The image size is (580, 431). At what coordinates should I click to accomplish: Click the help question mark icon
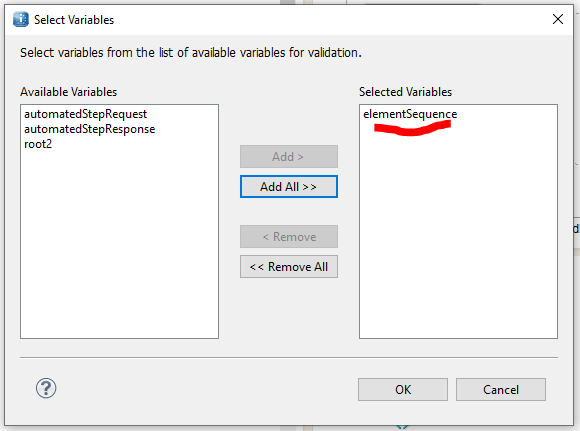(46, 388)
